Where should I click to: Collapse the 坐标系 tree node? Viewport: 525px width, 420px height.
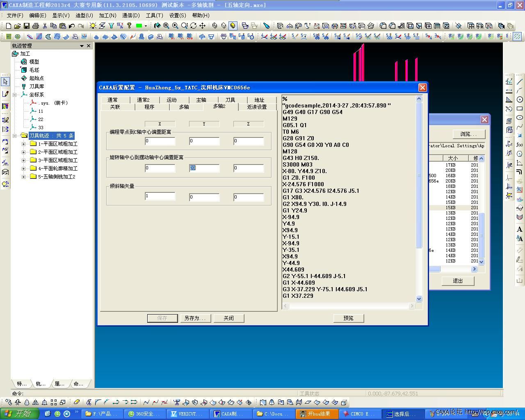[15, 95]
